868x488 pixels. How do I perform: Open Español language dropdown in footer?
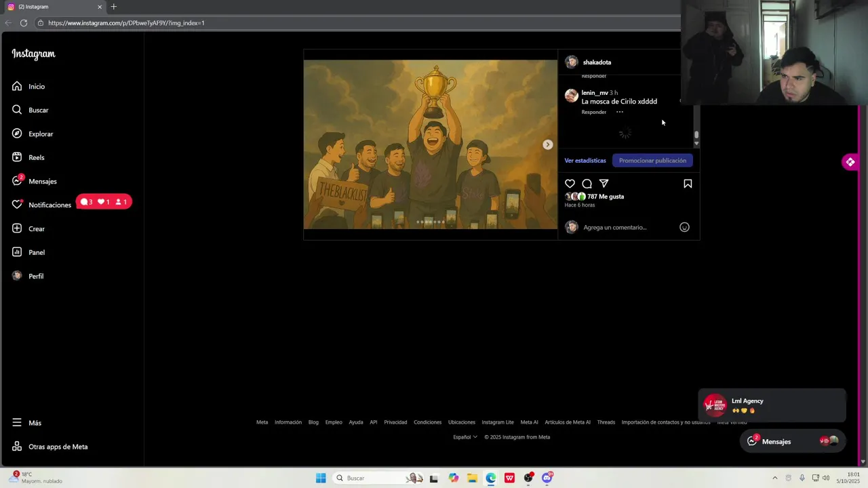[465, 437]
